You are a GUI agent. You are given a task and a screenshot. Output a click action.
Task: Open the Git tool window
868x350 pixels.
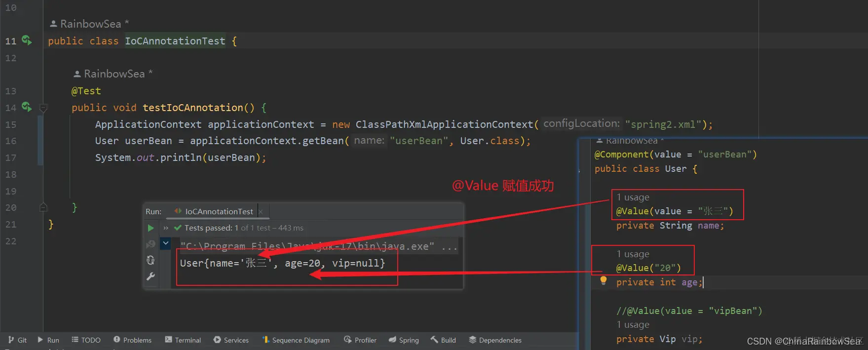(18, 340)
